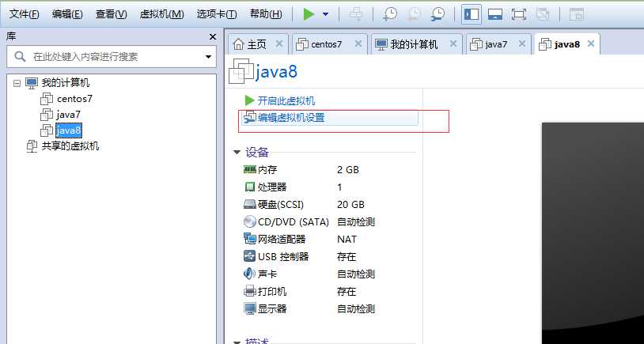Click the NAT network adapter value
The width and height of the screenshot is (644, 344).
[347, 240]
